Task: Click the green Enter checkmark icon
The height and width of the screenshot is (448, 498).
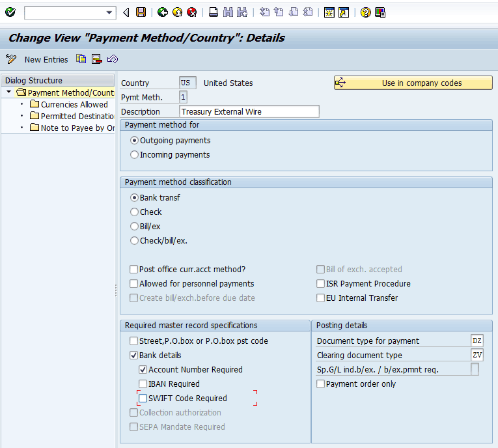Action: 10,12
